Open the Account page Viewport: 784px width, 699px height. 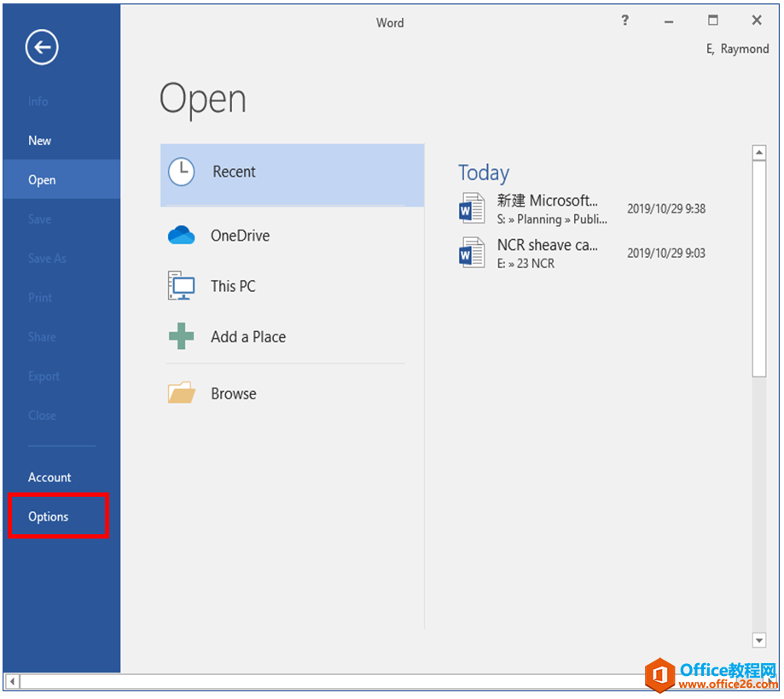point(49,477)
